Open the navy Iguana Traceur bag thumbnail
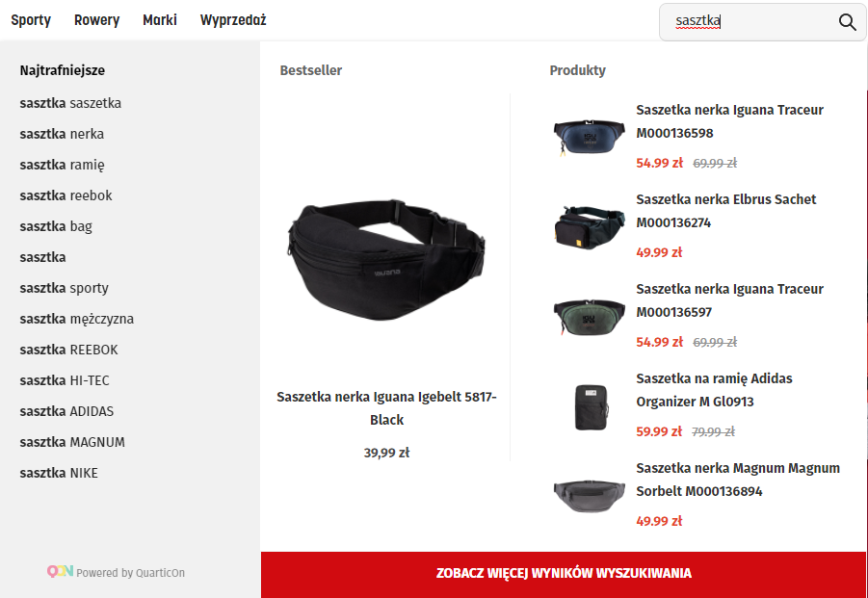This screenshot has width=868, height=598. click(x=589, y=136)
